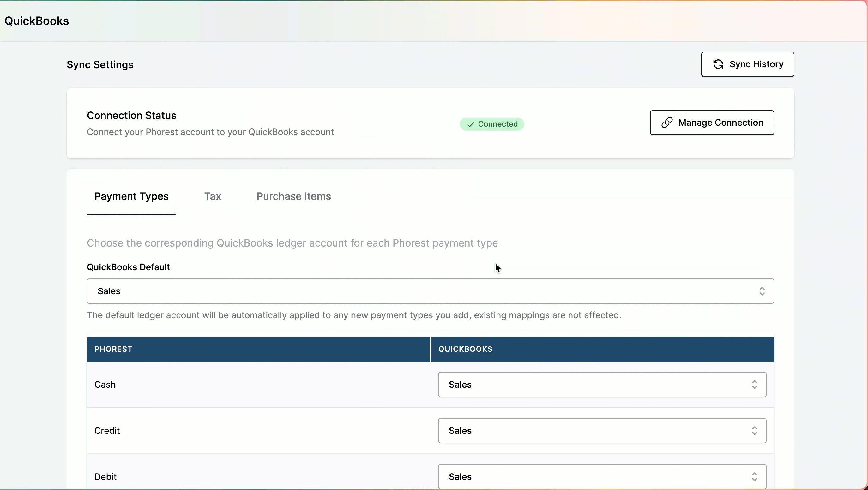Screen dimensions: 868x490
Task: Select the Payment Types tab
Action: coord(131,196)
